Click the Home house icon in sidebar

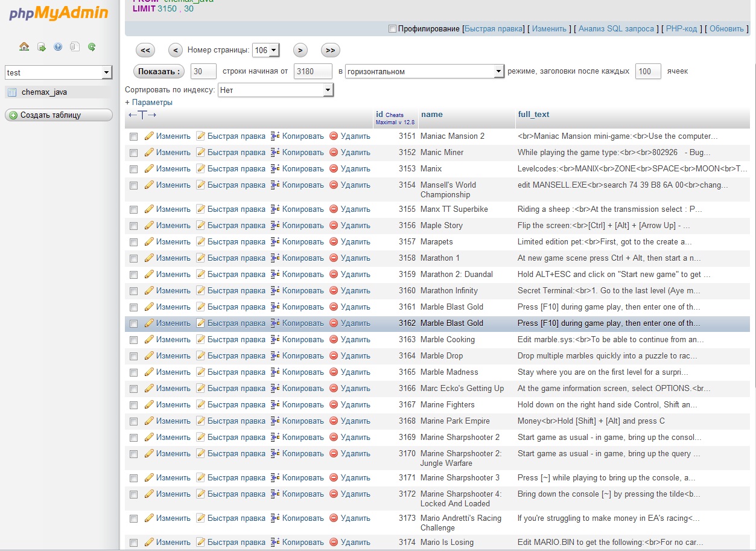click(24, 46)
